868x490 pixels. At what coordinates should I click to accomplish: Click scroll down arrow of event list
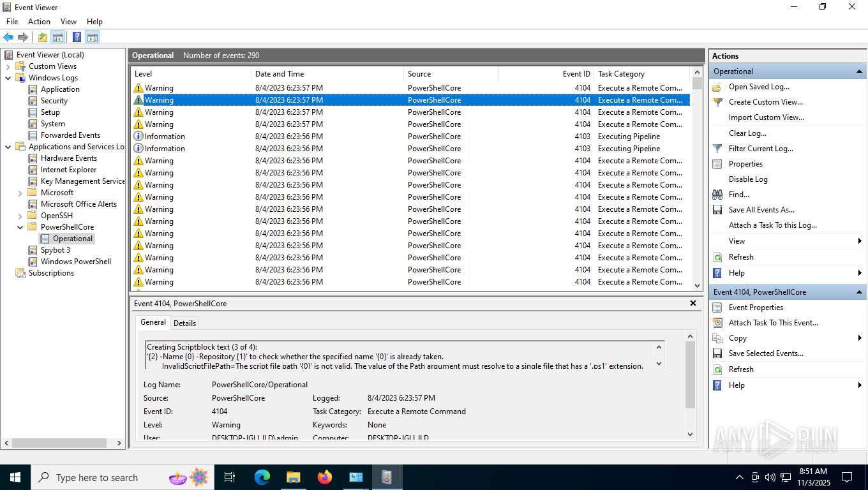click(x=697, y=286)
